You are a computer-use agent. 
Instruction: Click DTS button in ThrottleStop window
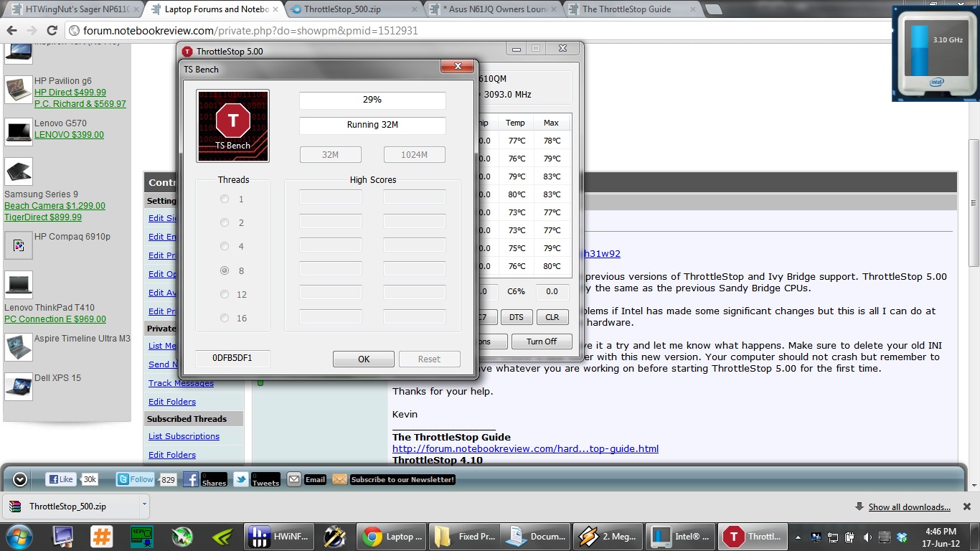pos(516,317)
